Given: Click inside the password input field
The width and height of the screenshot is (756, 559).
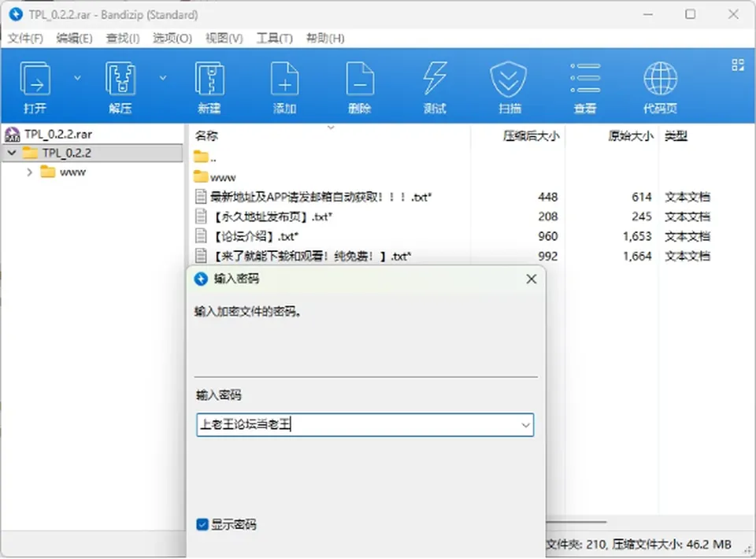Looking at the screenshot, I should click(x=365, y=424).
